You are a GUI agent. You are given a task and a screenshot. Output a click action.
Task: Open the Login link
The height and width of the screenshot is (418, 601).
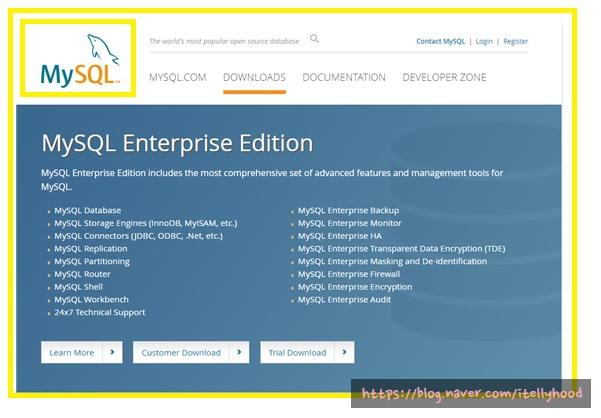click(x=484, y=41)
